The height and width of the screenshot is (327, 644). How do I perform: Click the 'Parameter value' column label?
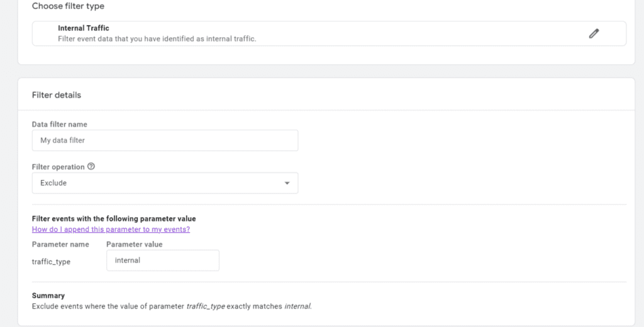click(135, 244)
